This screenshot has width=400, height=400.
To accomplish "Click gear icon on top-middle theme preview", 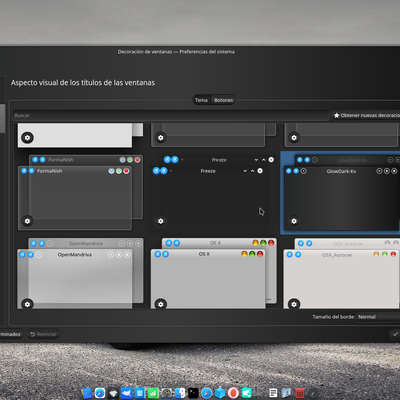I will [161, 137].
